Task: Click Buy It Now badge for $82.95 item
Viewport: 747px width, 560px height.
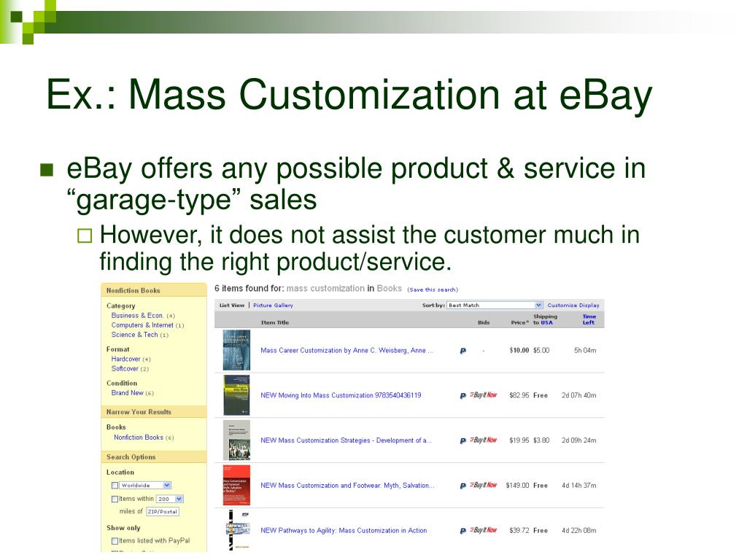Action: pyautogui.click(x=484, y=394)
